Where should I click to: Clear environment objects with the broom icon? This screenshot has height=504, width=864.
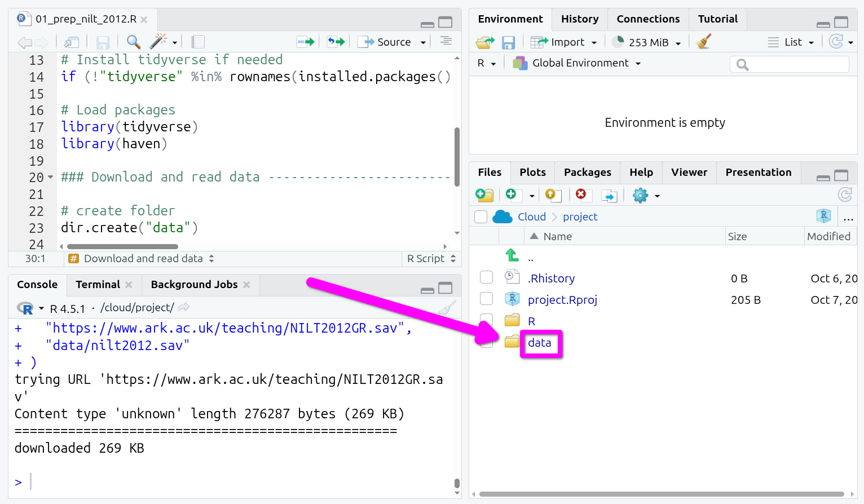pos(703,42)
